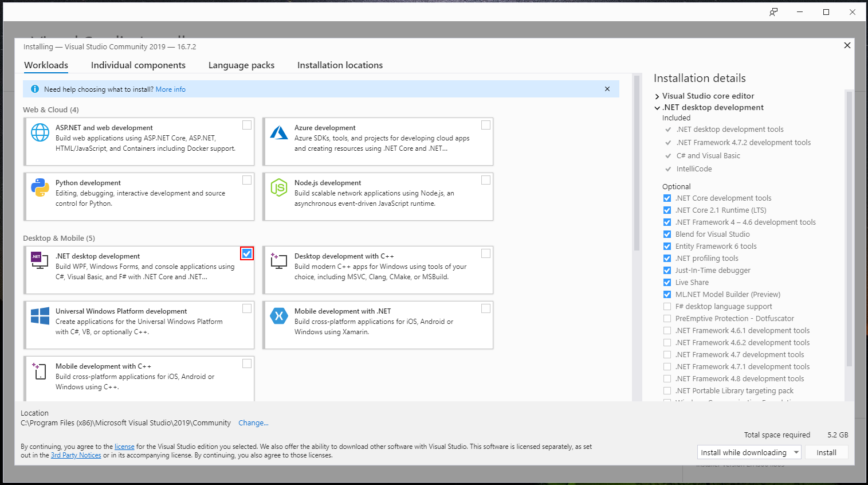Uncheck Blend for Visual Studio option
Screen dimensions: 868x485
pos(667,234)
